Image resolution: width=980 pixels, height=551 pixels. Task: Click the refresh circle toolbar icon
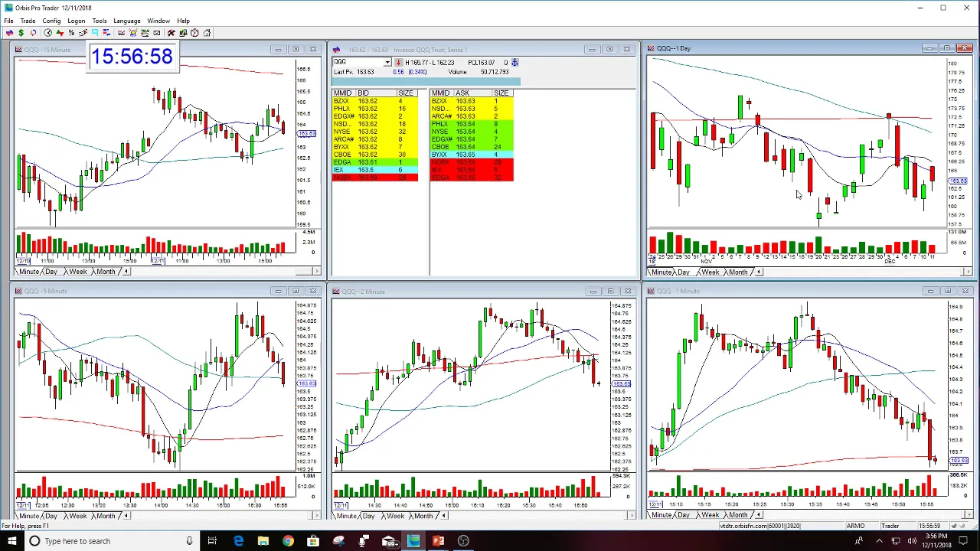[x=33, y=33]
